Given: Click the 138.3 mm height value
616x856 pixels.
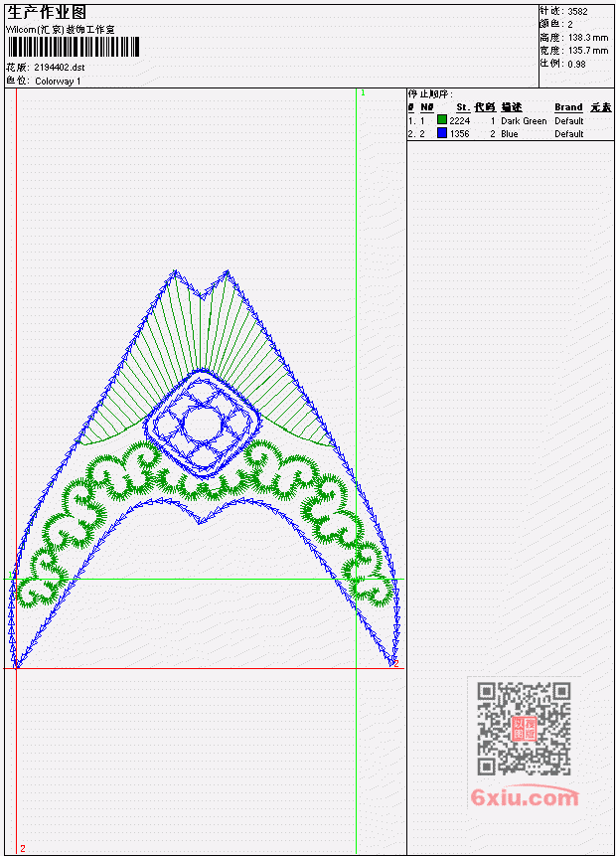Looking at the screenshot, I should coord(588,37).
